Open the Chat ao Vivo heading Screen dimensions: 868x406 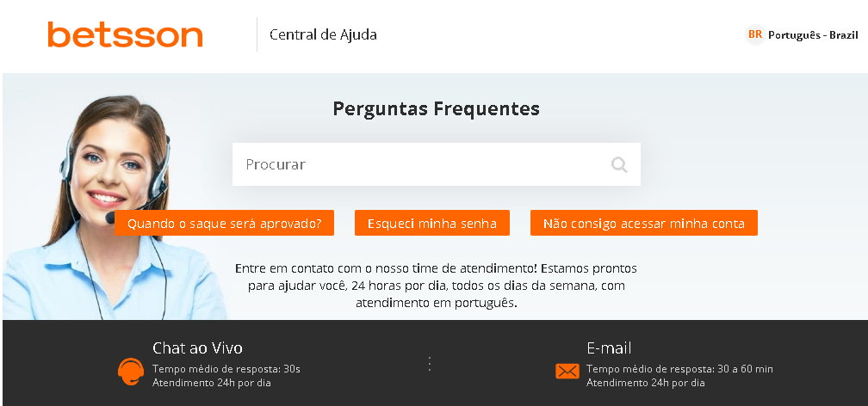[197, 348]
